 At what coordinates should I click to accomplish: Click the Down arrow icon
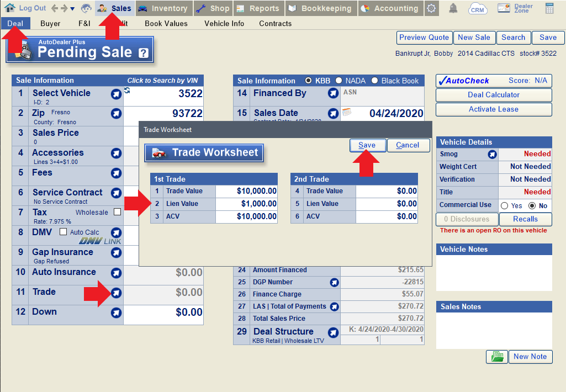(x=116, y=312)
